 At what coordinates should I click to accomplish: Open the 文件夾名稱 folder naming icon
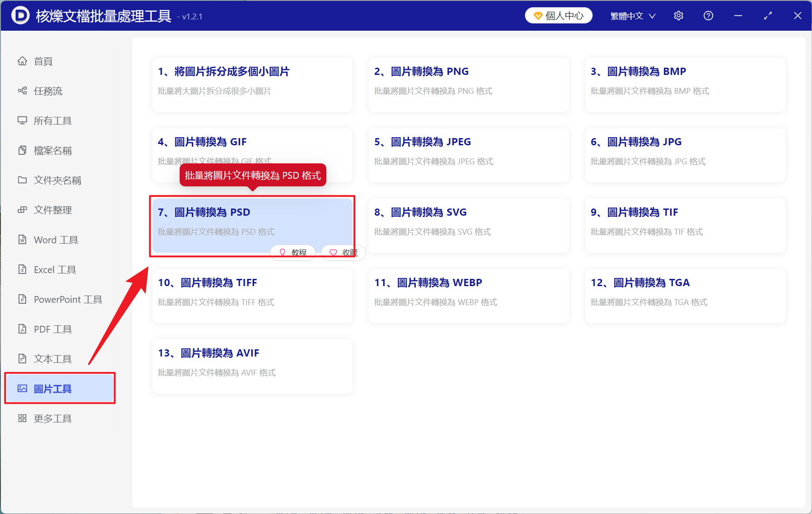click(23, 180)
